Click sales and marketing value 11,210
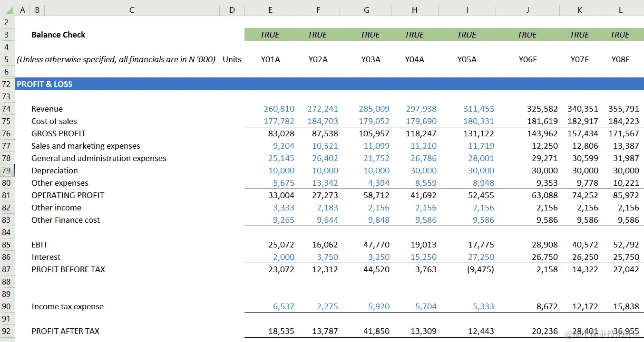 coord(423,146)
